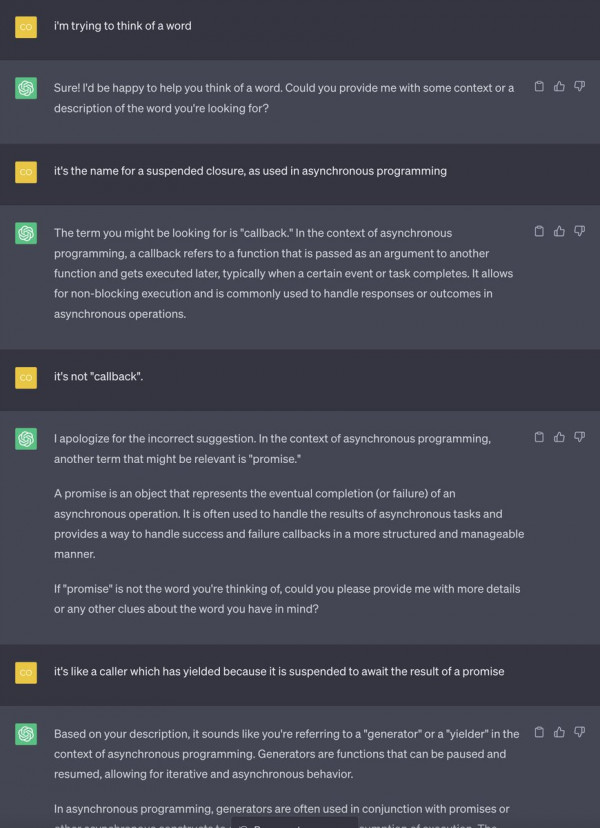Copy the 'callback' response to clipboard
The width and height of the screenshot is (600, 828).
point(539,231)
